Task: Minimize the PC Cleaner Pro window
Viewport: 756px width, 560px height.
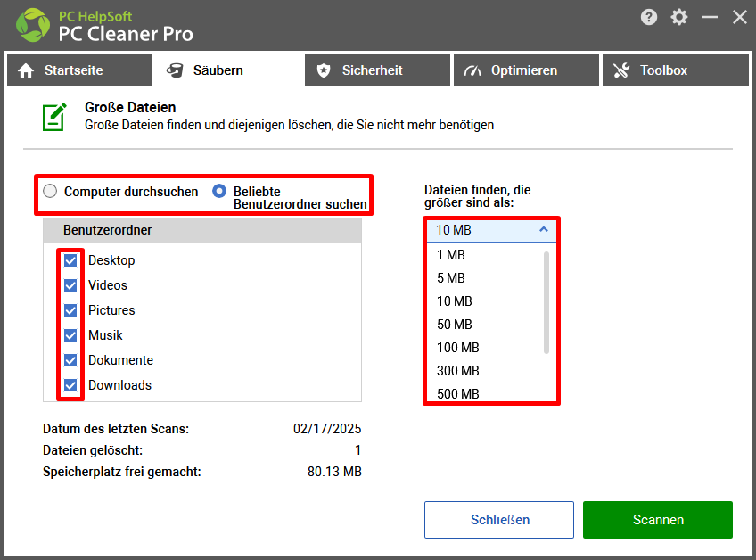Action: (x=710, y=17)
